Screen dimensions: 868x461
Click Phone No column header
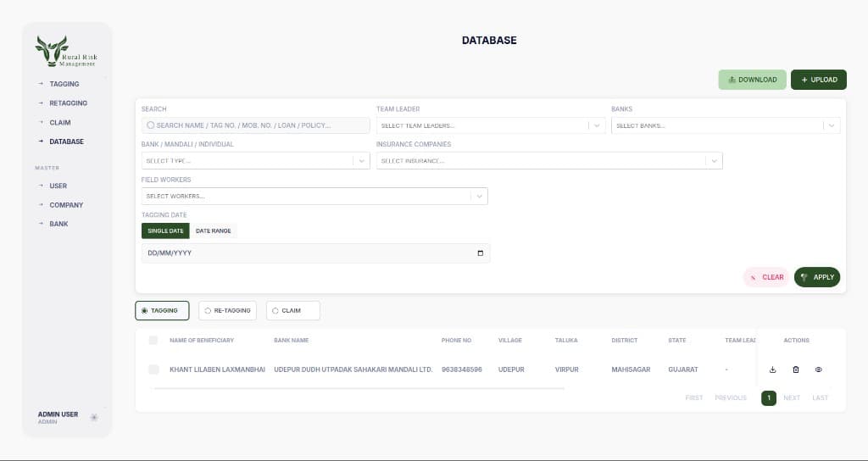coord(456,341)
